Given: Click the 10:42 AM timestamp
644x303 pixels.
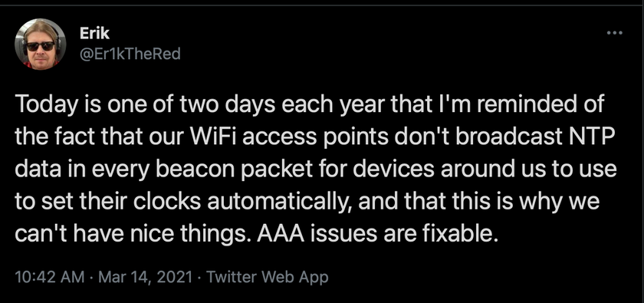Looking at the screenshot, I should 48,277.
